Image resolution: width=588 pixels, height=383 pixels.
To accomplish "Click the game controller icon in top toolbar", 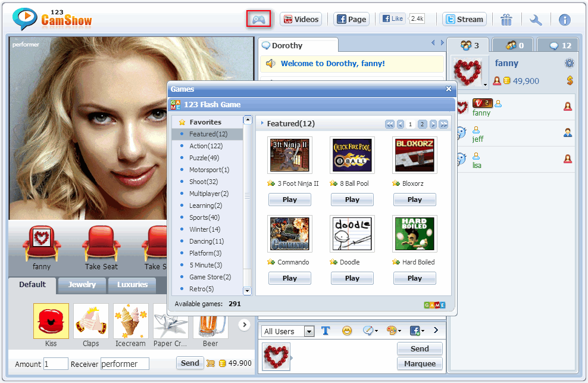I will (x=258, y=19).
